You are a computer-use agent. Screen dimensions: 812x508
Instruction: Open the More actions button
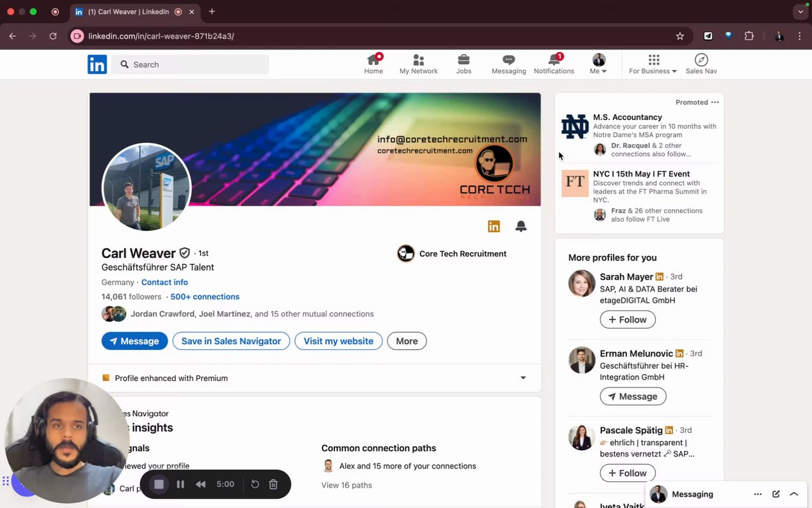pos(407,341)
